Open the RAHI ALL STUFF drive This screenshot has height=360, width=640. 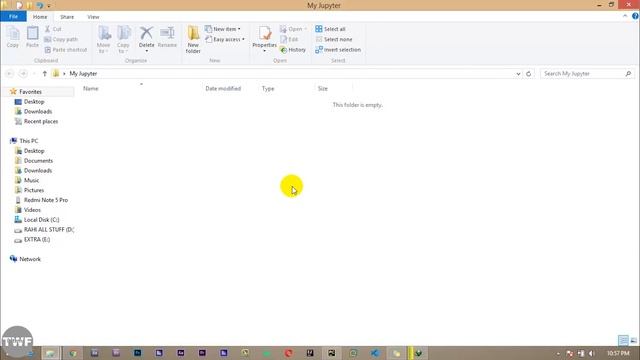click(x=49, y=229)
